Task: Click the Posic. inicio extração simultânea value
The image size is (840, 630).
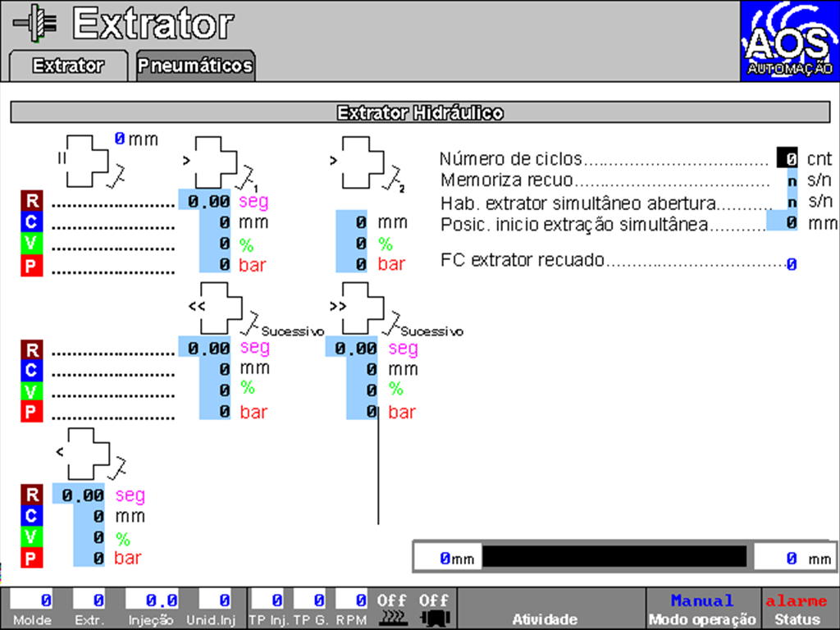Action: tap(782, 222)
